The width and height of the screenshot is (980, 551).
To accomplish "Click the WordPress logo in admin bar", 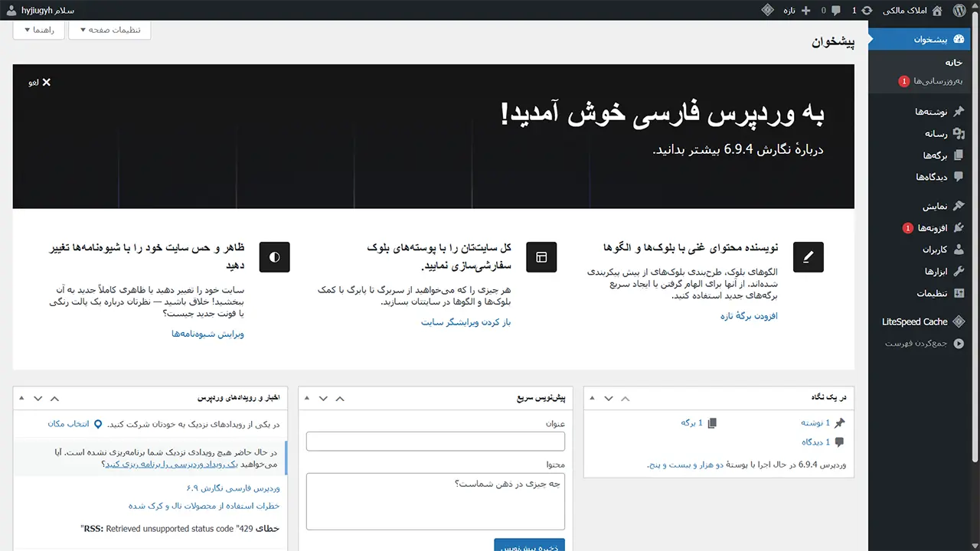I will pos(959,10).
